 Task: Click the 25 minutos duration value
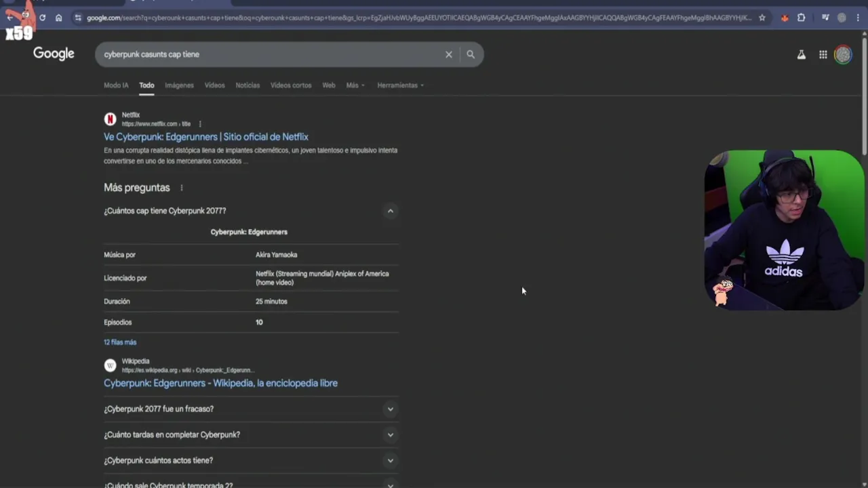[271, 302]
